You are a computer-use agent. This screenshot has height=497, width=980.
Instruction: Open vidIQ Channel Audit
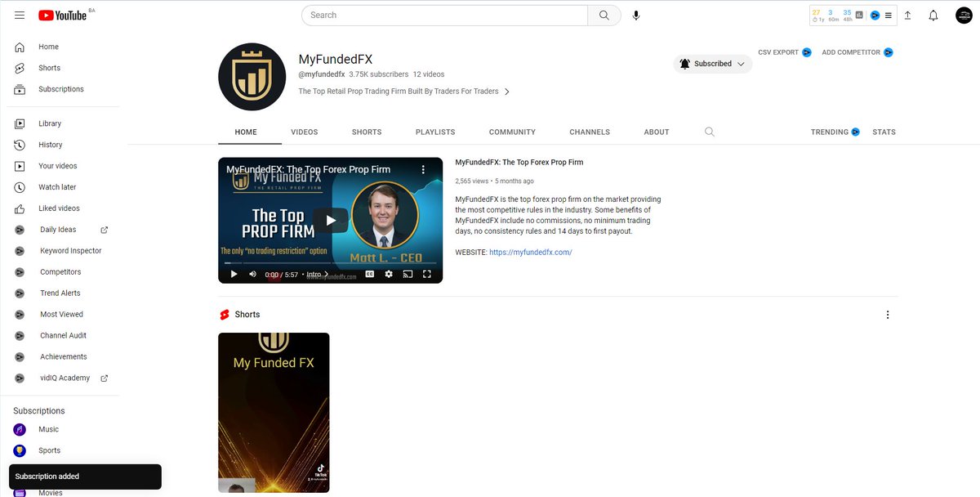coord(62,336)
